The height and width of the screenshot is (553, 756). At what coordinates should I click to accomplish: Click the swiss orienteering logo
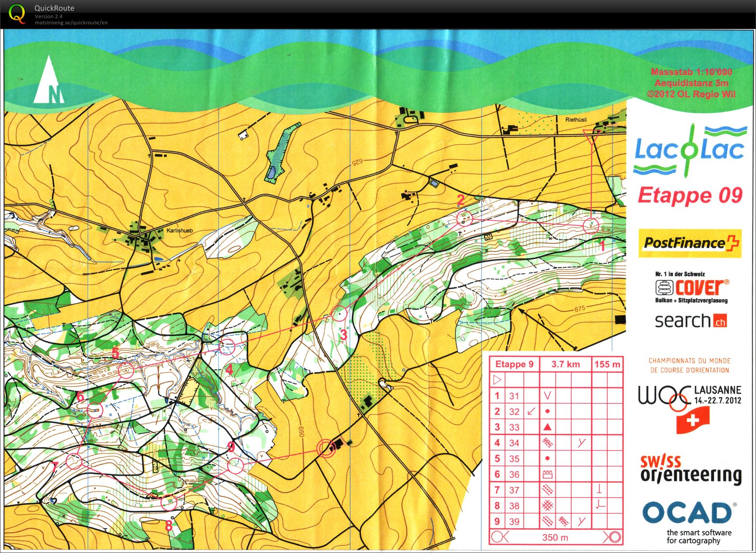click(690, 470)
